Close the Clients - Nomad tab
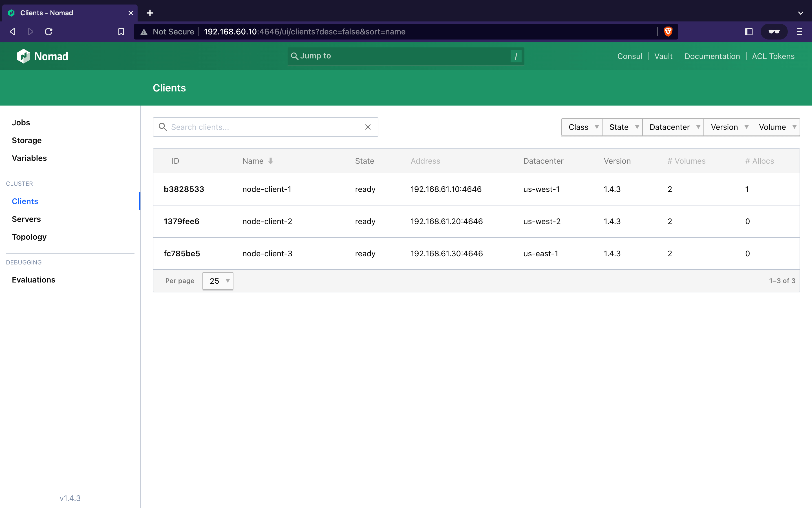812x508 pixels. [131, 13]
